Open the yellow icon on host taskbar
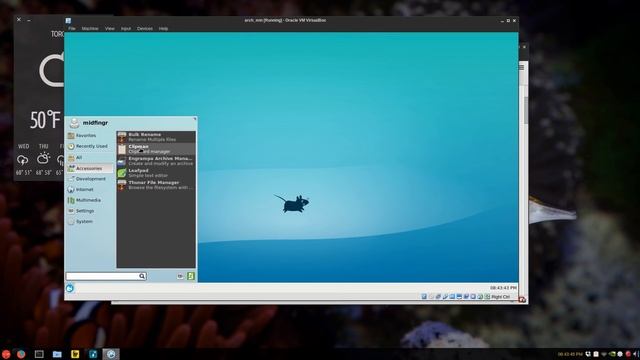 [75, 354]
